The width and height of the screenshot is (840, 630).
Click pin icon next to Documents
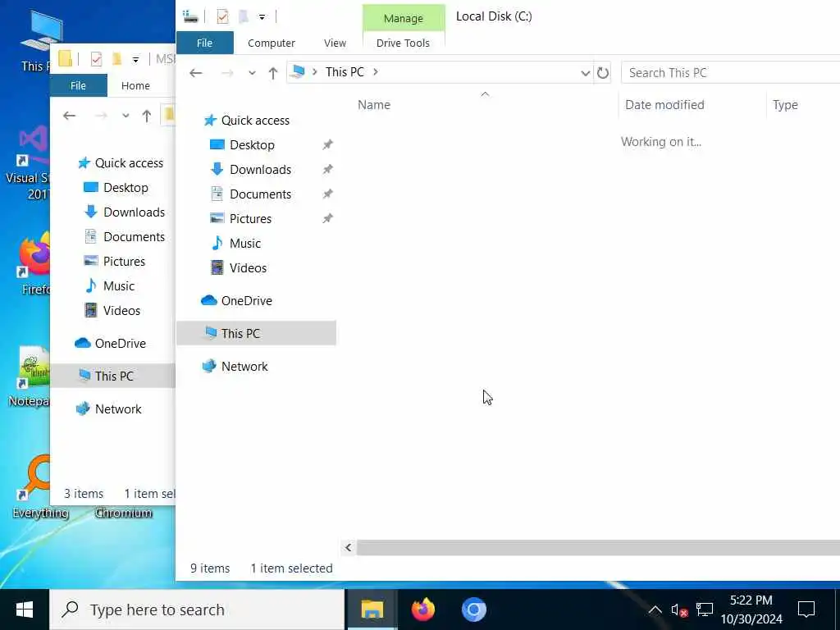coord(327,194)
